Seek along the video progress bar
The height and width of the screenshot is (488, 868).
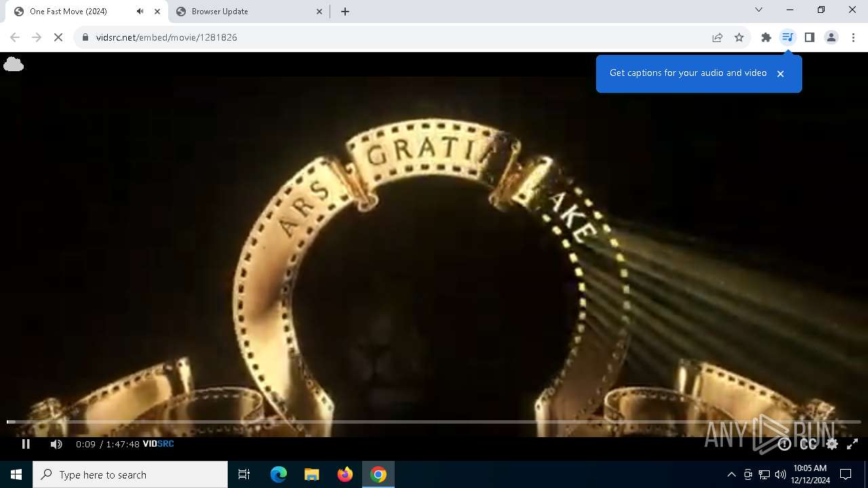[434, 422]
